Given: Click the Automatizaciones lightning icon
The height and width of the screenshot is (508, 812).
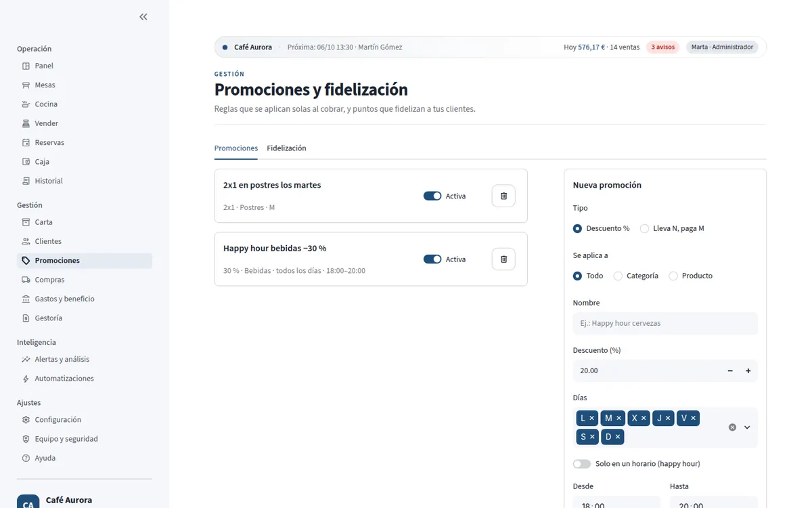Looking at the screenshot, I should tap(26, 379).
